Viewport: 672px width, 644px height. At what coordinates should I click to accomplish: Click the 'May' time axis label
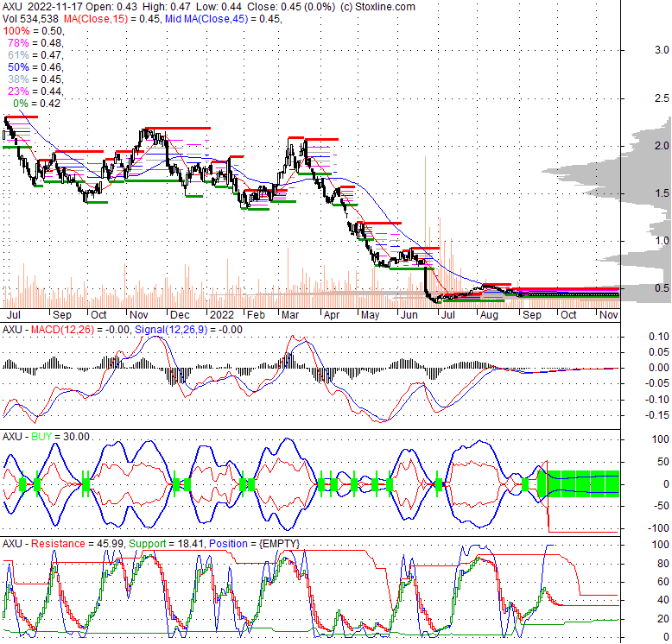coord(370,315)
